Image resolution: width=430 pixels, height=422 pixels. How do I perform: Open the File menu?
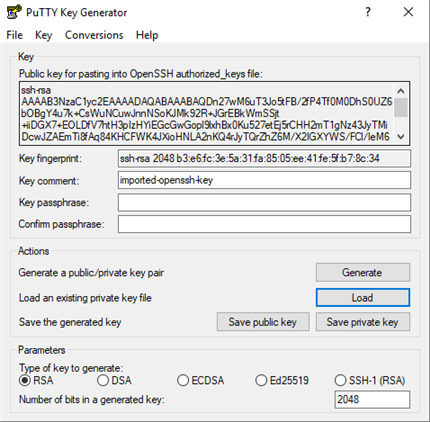coord(15,35)
